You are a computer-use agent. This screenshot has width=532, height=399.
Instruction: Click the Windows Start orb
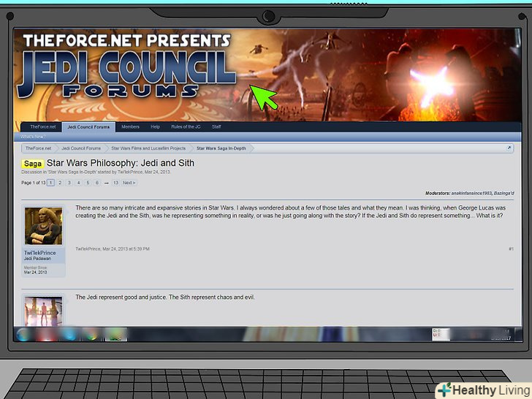[x=23, y=335]
